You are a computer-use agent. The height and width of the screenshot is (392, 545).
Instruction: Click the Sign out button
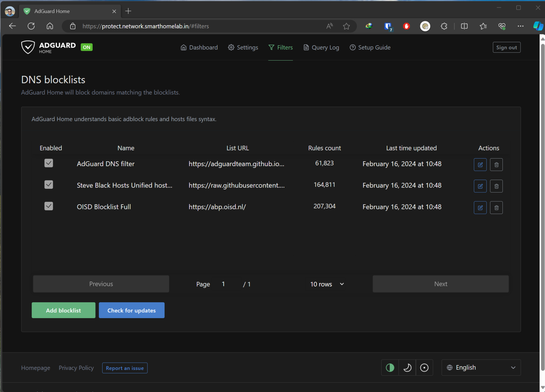tap(507, 47)
